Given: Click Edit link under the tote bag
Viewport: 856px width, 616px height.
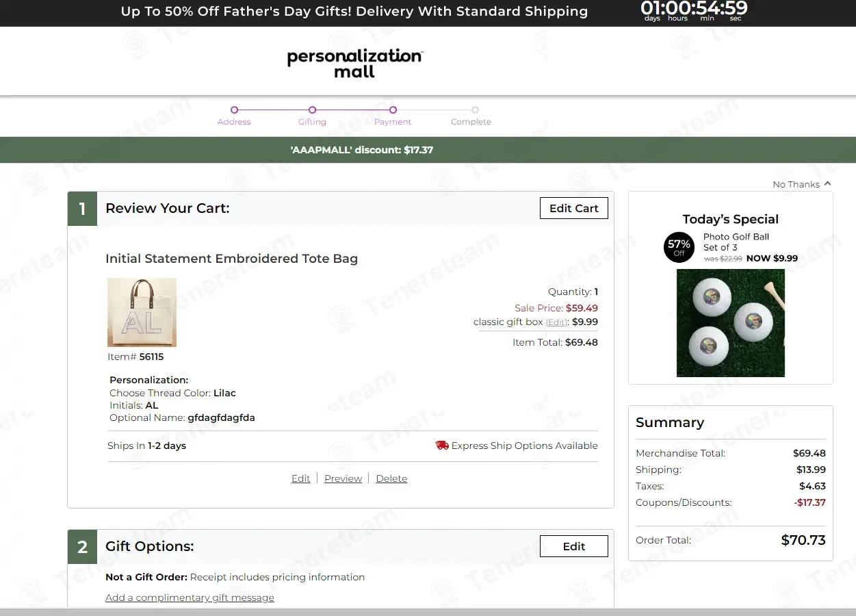Looking at the screenshot, I should pos(301,478).
